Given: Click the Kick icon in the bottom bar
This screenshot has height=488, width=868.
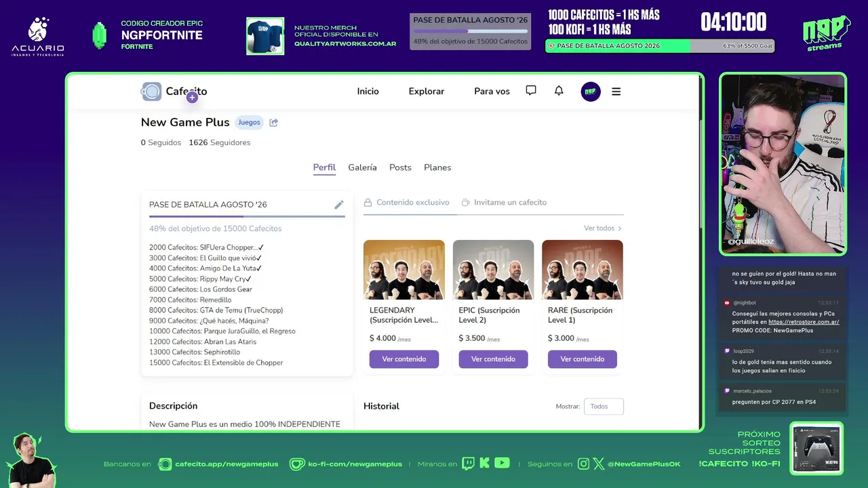Looking at the screenshot, I should click(484, 464).
